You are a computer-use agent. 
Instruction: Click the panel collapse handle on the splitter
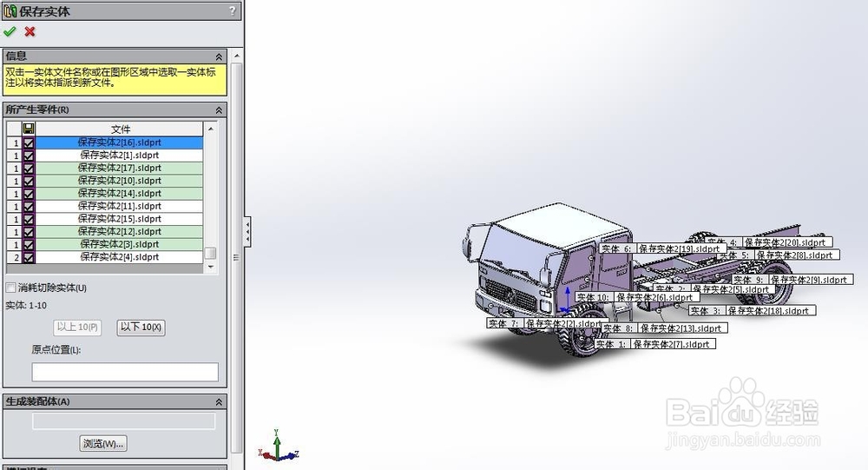click(x=247, y=230)
